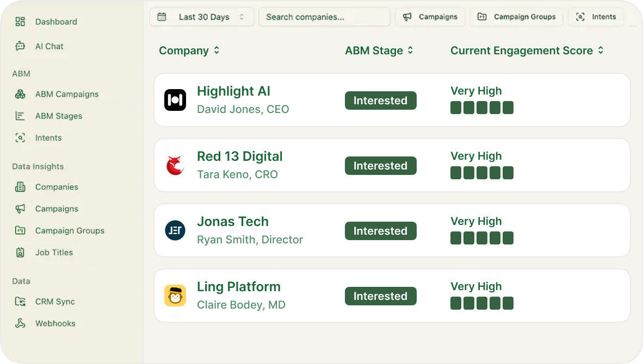Viewport: 643px width, 364px height.
Task: Click the Highlight AI company logo
Action: 175,100
